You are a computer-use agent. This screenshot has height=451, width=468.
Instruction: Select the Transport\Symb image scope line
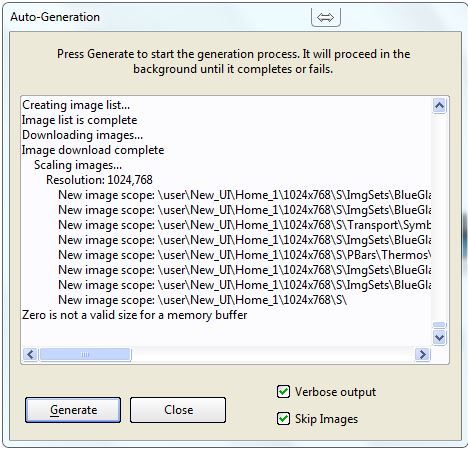(244, 225)
